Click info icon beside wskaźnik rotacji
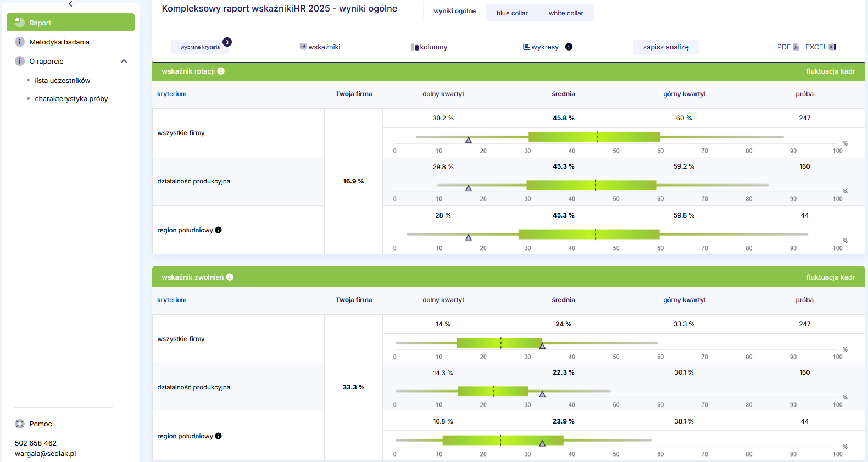The height and width of the screenshot is (462, 868). (x=221, y=71)
